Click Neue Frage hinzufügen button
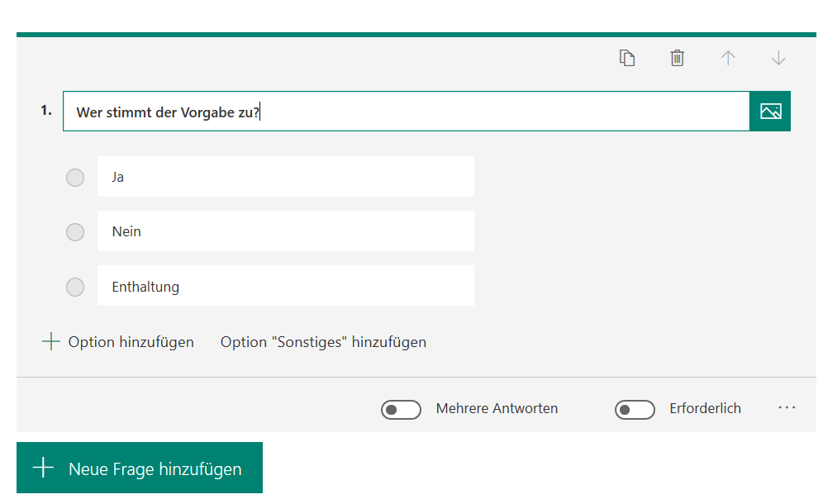 (140, 468)
